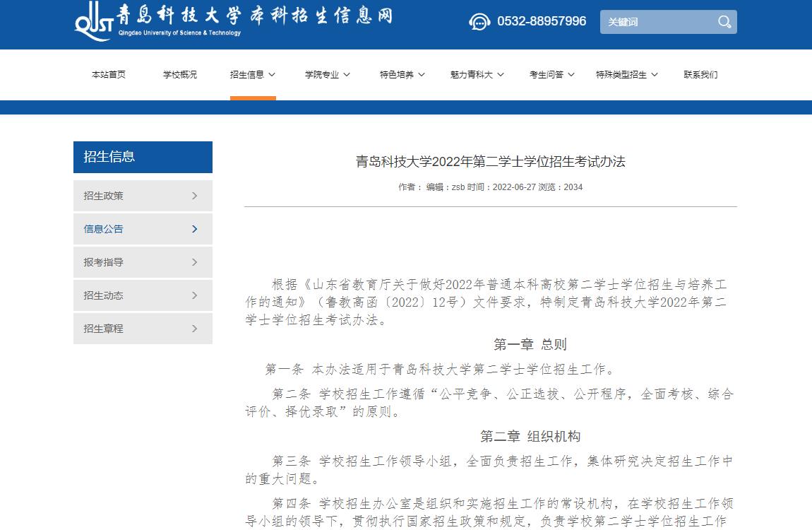The height and width of the screenshot is (530, 812).
Task: Click the arrow icon on 招生政策 row
Action: tap(195, 196)
